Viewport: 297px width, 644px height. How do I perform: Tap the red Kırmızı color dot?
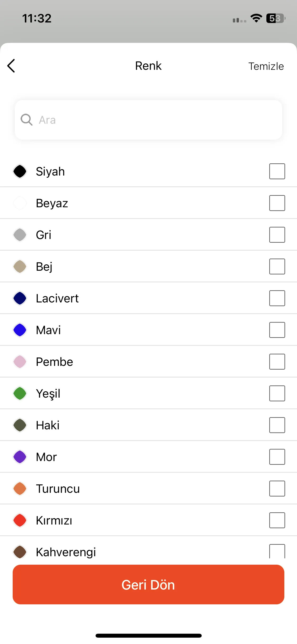click(x=20, y=520)
